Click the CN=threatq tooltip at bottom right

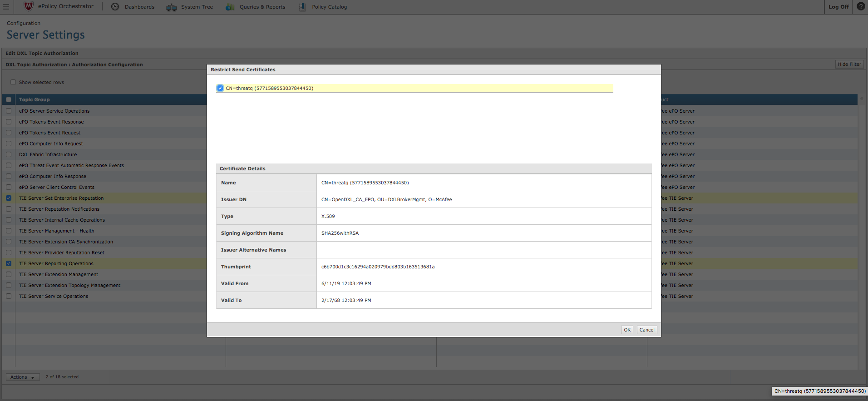click(x=820, y=391)
